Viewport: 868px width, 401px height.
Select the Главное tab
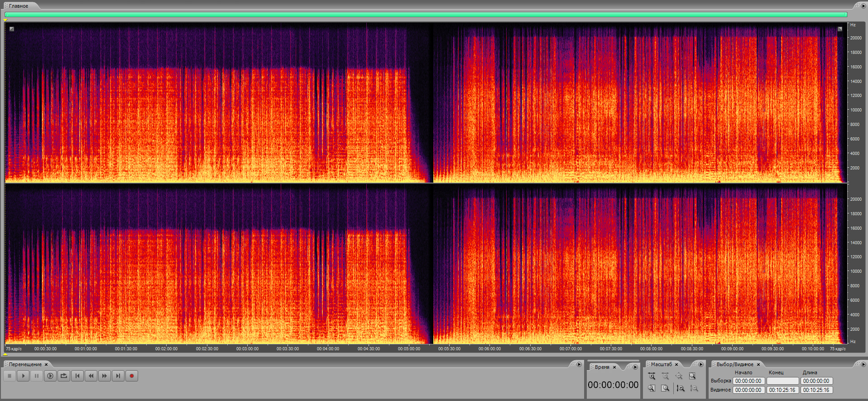19,6
